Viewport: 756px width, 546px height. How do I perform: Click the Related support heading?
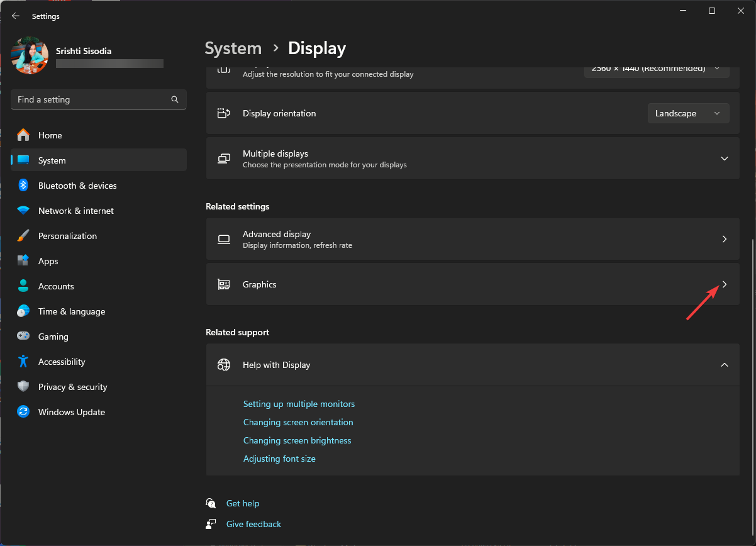coord(237,332)
